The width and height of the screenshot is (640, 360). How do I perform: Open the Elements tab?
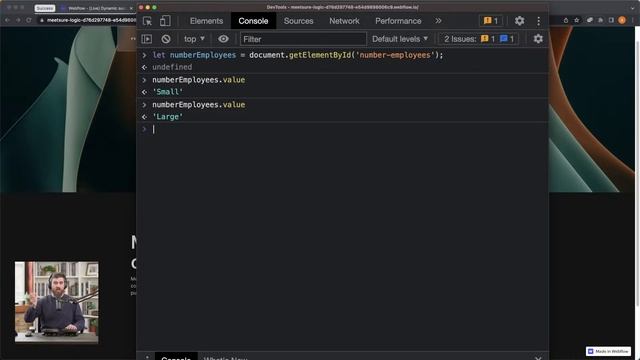pyautogui.click(x=207, y=21)
